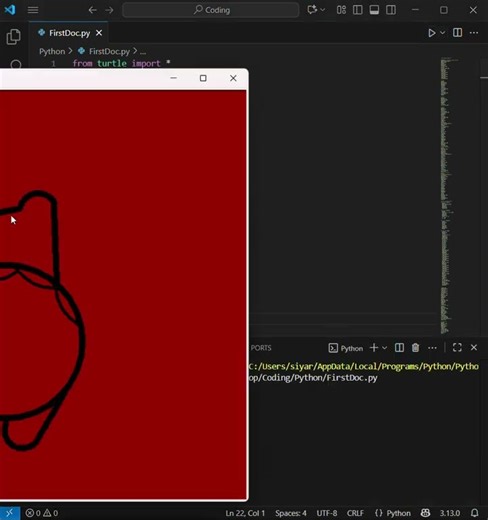
Task: Kill the terminal with trash icon
Action: pyautogui.click(x=415, y=348)
